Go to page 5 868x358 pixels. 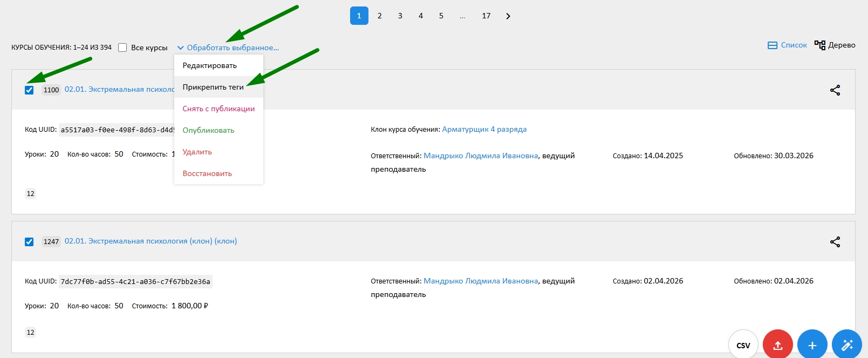click(x=441, y=16)
